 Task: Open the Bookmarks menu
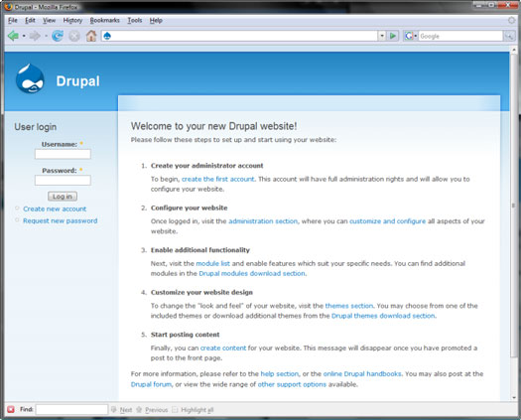(104, 20)
